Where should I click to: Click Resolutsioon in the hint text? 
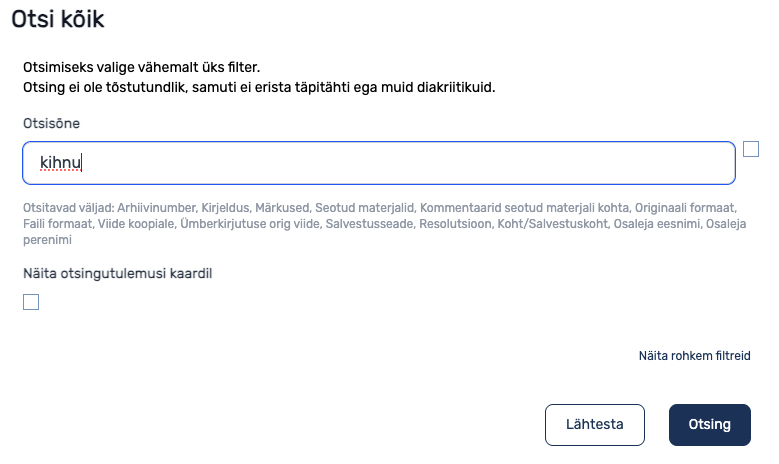coord(455,224)
